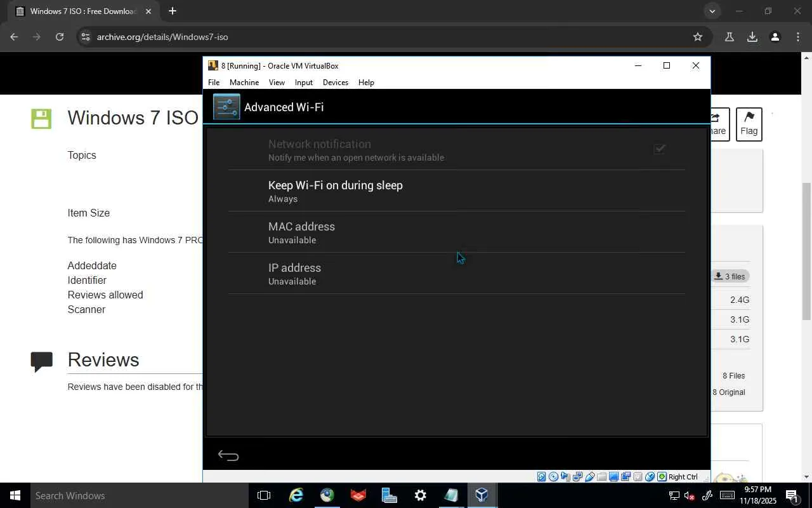Click the shared folders status icon
This screenshot has height=508, width=812.
pos(601,477)
